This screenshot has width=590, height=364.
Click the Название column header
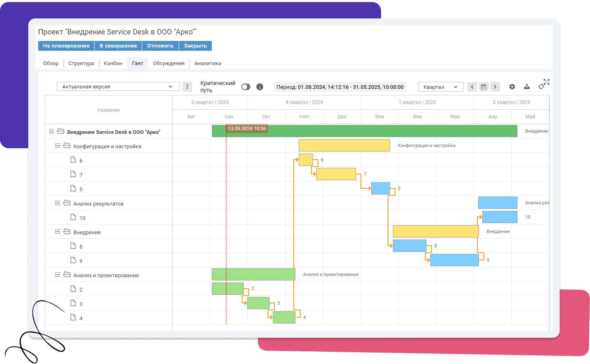(x=109, y=110)
